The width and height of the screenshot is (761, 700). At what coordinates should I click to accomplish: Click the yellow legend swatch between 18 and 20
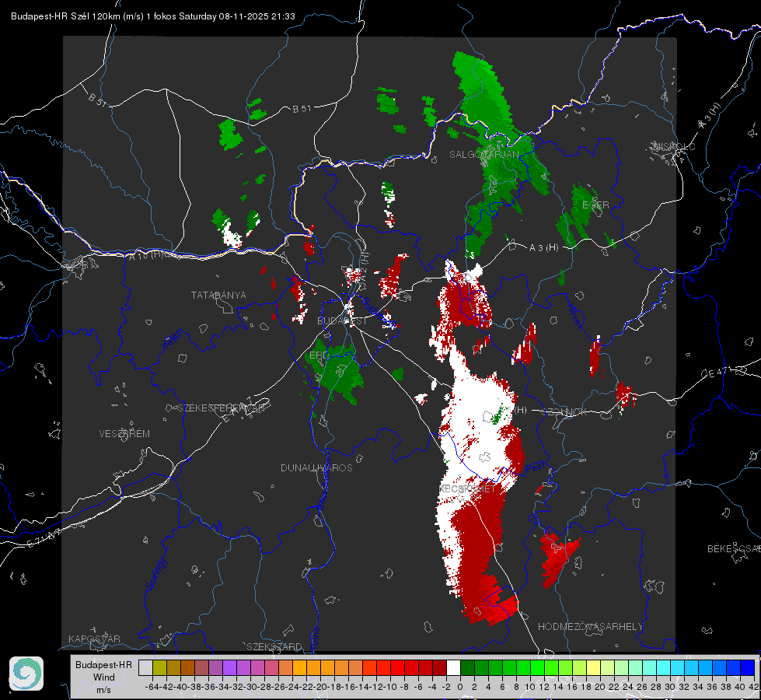pyautogui.click(x=593, y=667)
